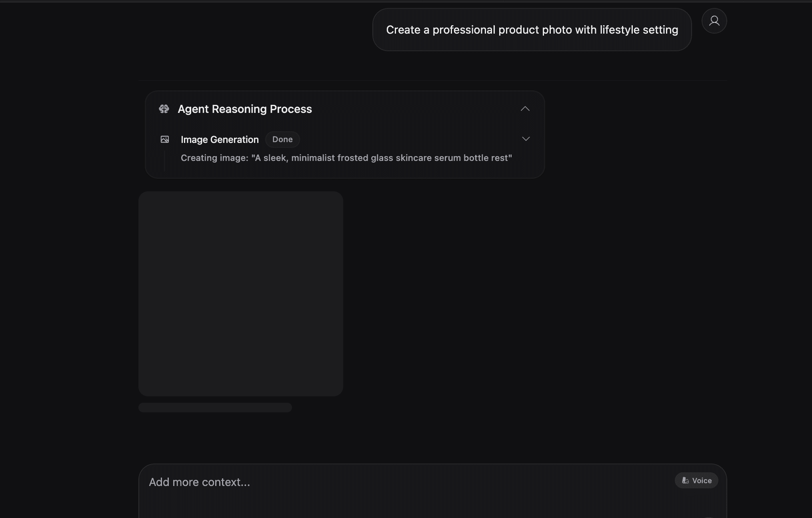812x518 pixels.
Task: Click the picture icon next to Image Generation
Action: [165, 139]
